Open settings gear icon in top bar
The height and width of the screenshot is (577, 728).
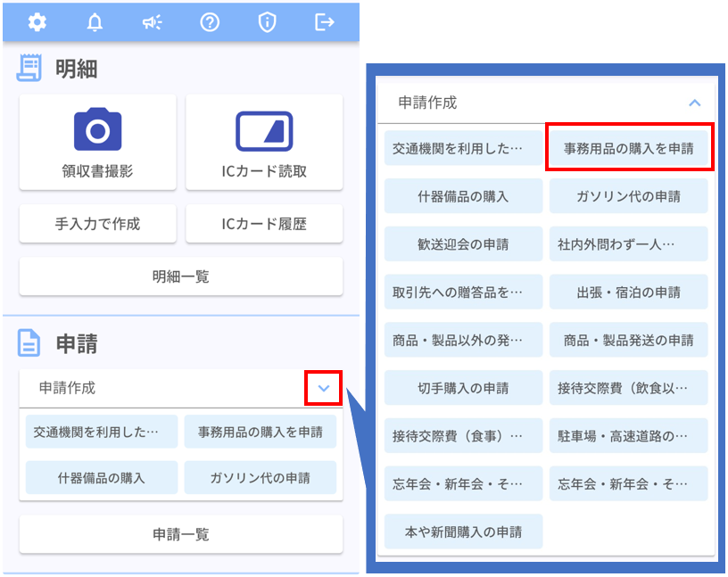point(37,22)
